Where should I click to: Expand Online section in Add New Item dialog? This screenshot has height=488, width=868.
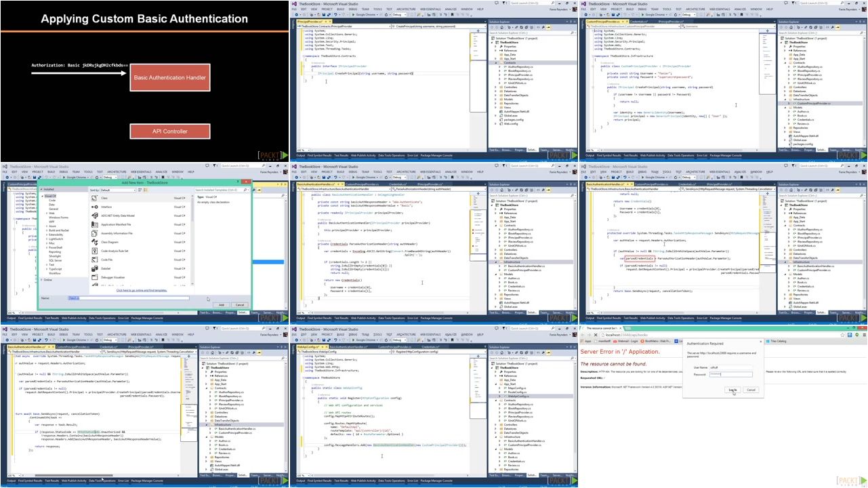[x=41, y=280]
